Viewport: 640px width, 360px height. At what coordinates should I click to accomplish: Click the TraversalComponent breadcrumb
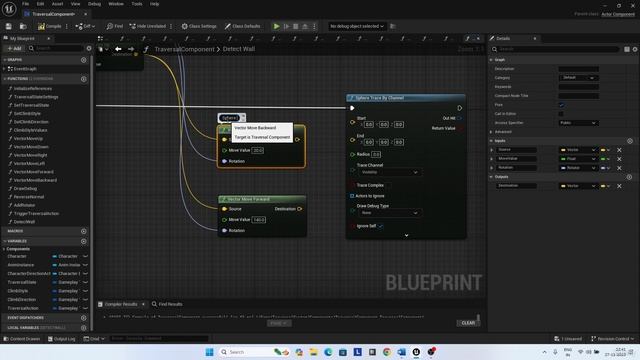point(184,49)
